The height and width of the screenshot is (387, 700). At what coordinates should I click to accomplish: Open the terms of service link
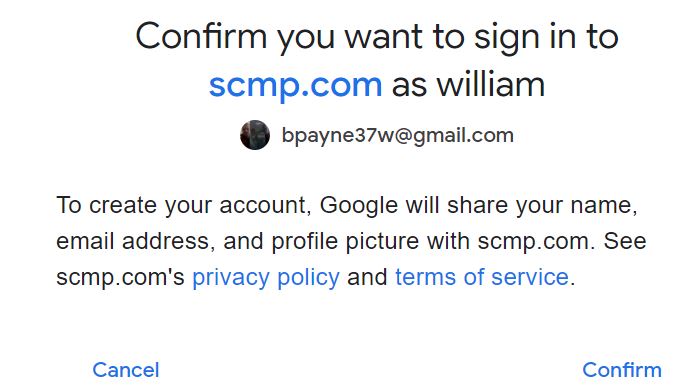point(482,277)
